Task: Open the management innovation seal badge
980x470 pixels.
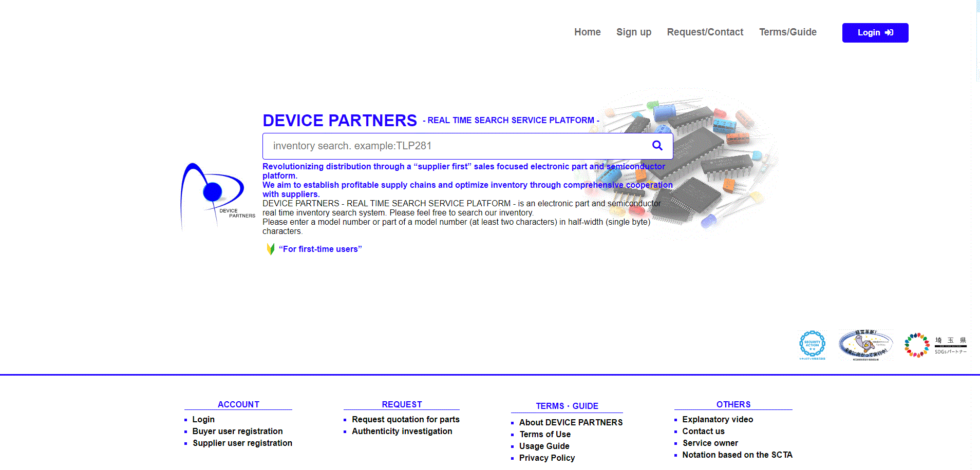Action: click(866, 345)
